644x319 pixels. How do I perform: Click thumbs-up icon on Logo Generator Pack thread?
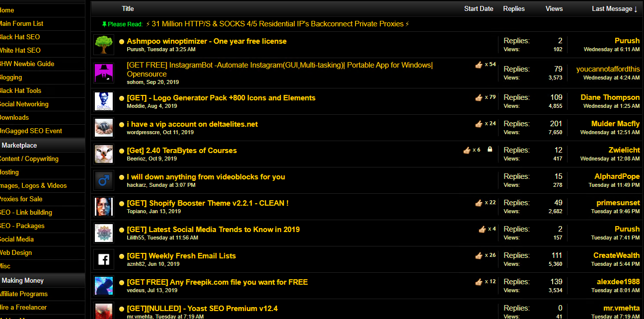pos(479,97)
